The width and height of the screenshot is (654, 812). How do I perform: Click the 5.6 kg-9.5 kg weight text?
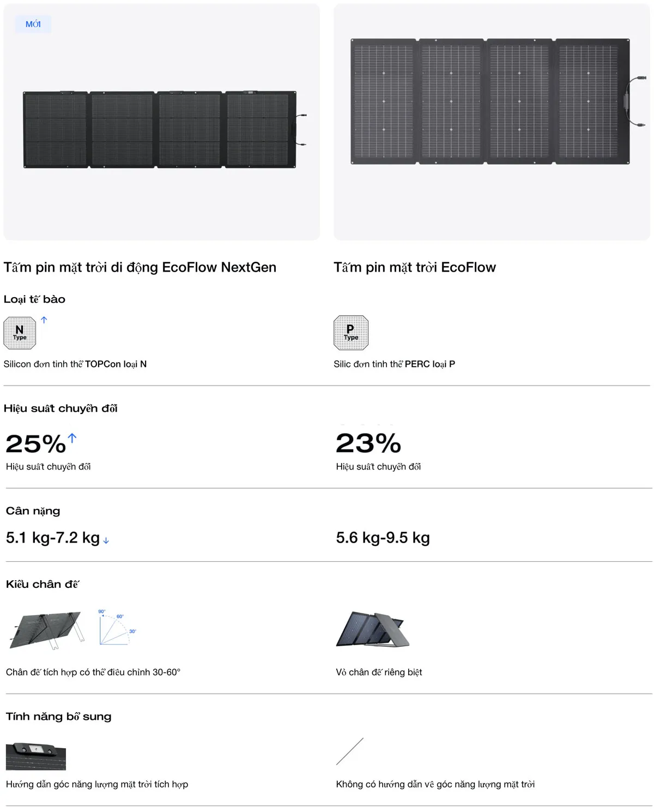(383, 538)
